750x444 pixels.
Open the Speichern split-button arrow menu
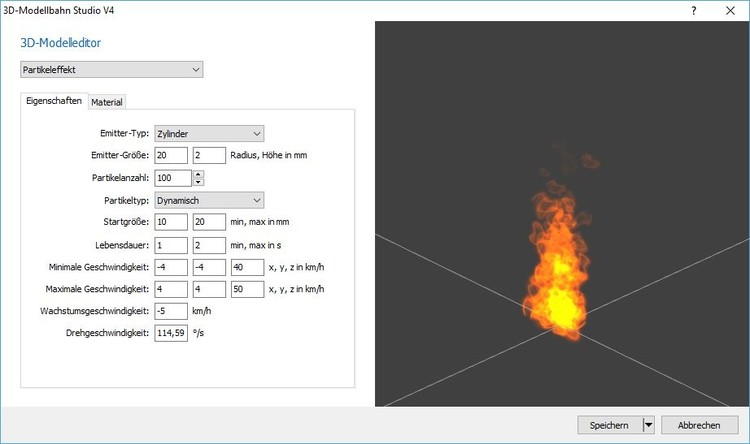click(648, 425)
